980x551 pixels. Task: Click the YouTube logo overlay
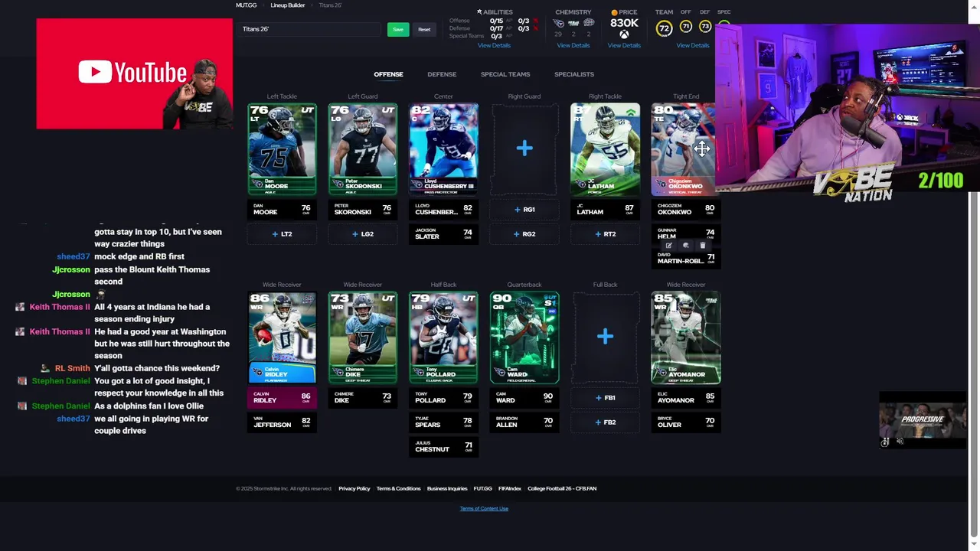click(x=133, y=73)
